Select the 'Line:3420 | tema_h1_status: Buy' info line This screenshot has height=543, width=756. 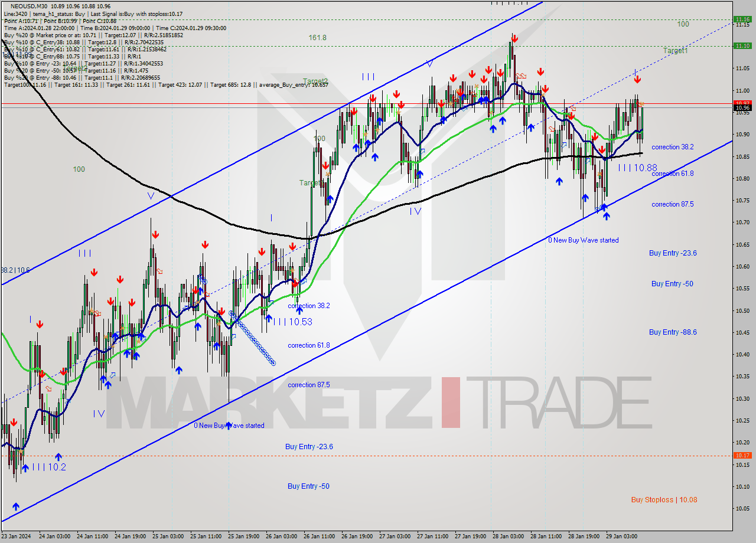(x=93, y=13)
